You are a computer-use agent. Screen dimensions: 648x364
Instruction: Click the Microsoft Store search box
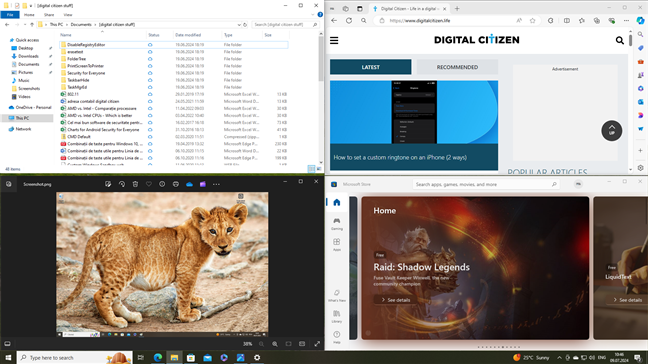[486, 184]
